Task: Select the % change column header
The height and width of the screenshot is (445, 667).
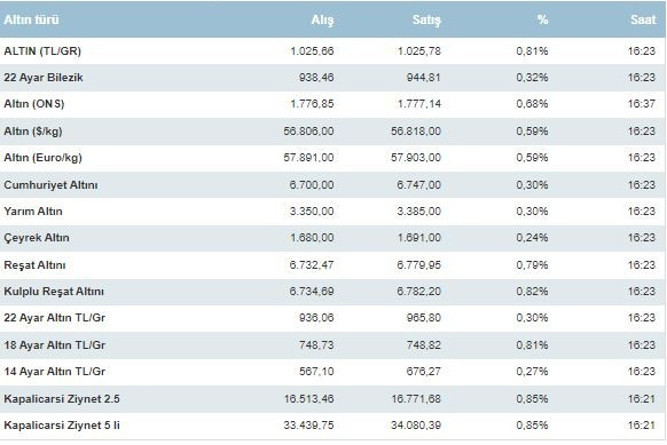Action: (542, 20)
